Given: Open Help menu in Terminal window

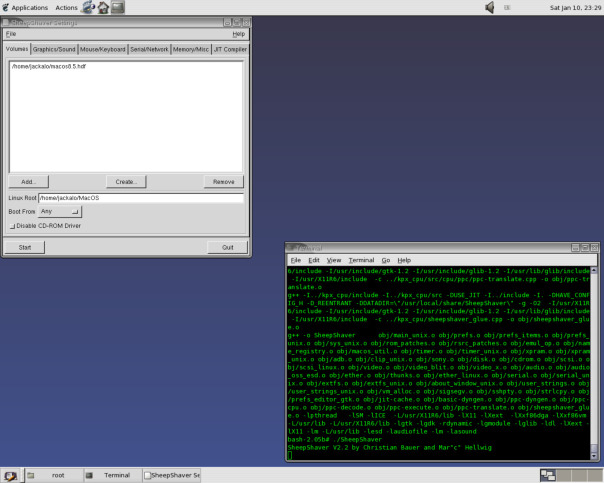Looking at the screenshot, I should coord(404,260).
